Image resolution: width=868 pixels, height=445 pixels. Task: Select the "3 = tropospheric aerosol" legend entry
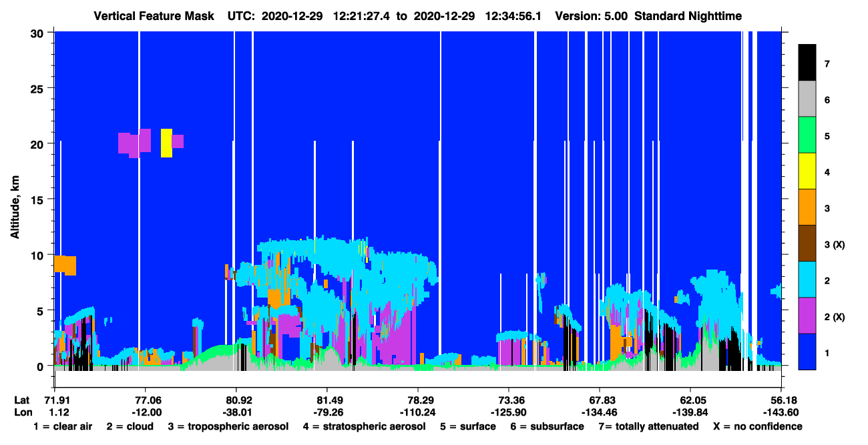click(228, 426)
